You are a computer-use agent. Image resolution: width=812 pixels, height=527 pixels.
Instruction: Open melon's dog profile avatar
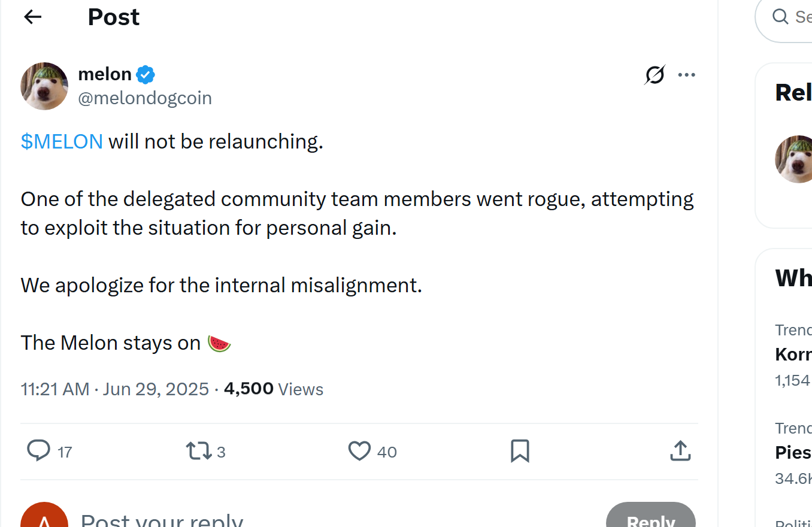(x=44, y=86)
